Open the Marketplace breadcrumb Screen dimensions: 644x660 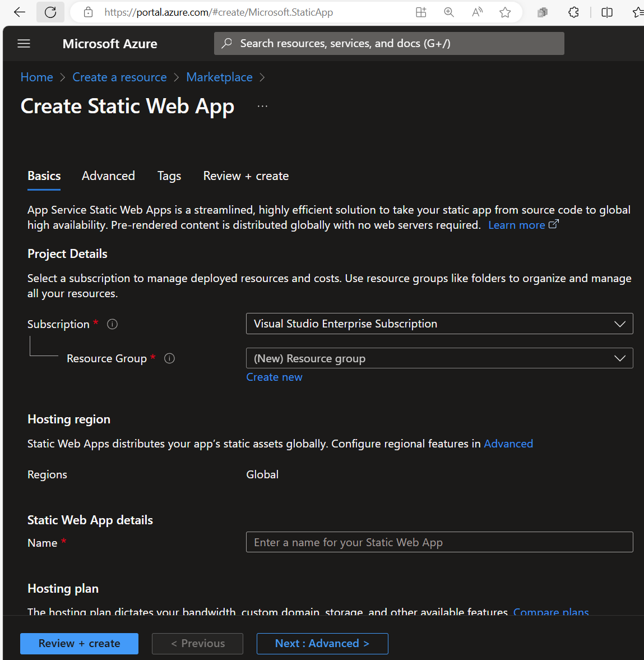(x=219, y=77)
